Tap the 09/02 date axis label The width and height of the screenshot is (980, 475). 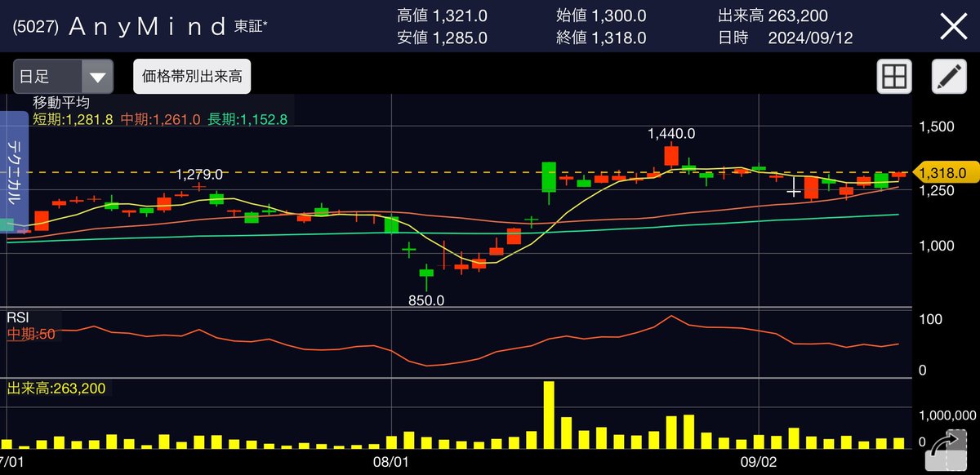(759, 462)
